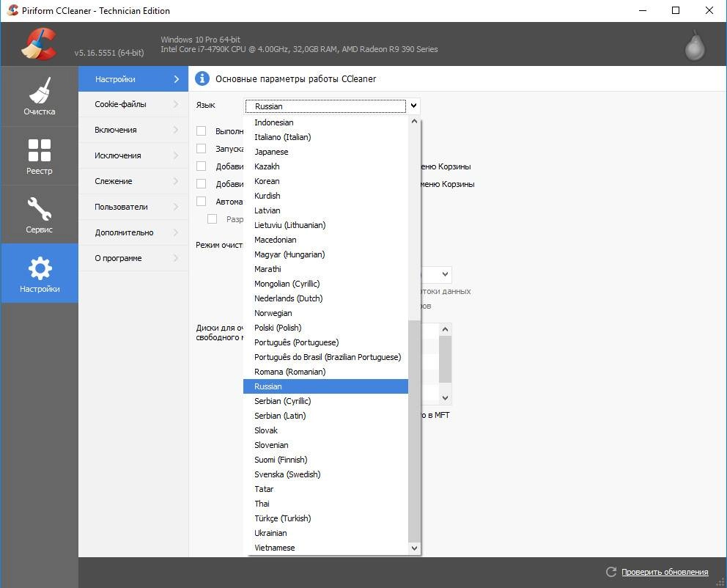Choose Kurdish language
The image size is (727, 588).
(x=325, y=196)
